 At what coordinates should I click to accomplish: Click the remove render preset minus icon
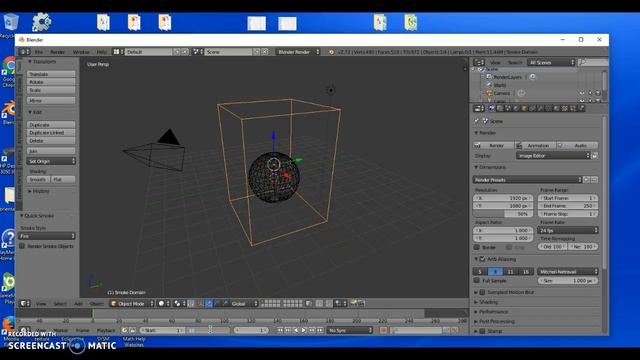(x=594, y=180)
